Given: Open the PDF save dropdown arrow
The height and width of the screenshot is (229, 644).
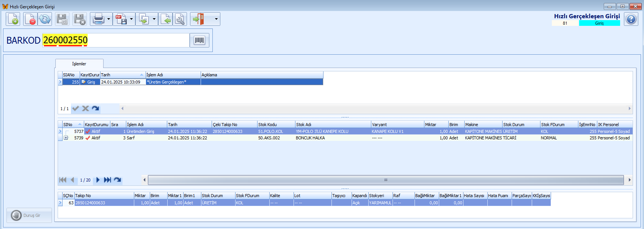Looking at the screenshot, I should pos(132,19).
